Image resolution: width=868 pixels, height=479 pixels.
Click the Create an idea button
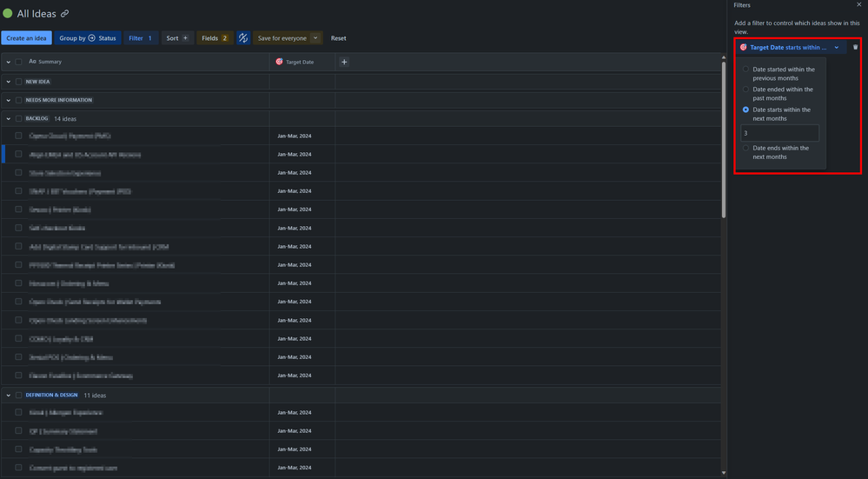pos(27,38)
